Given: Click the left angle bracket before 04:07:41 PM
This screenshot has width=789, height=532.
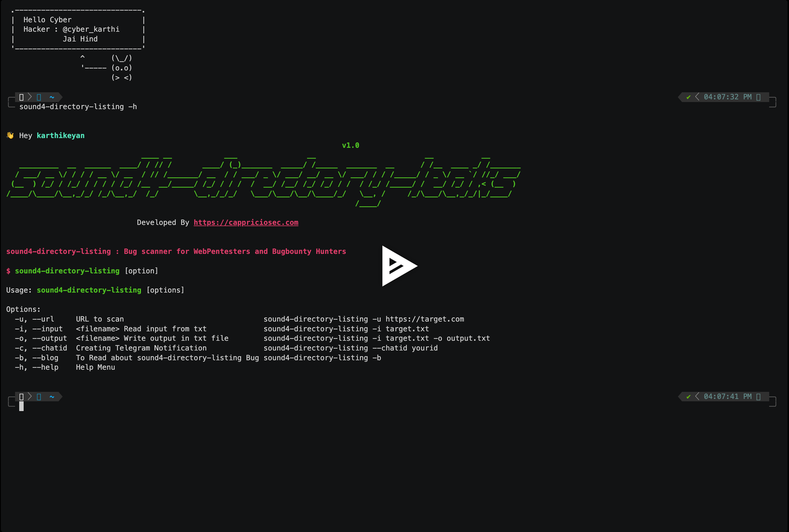Looking at the screenshot, I should tap(697, 396).
